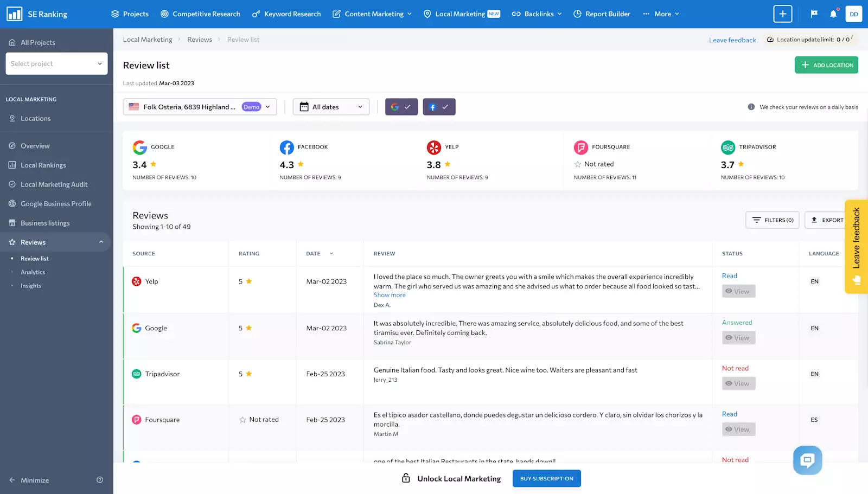Viewport: 868px width, 494px height.
Task: Click the info icon beside daily basis note
Action: pos(751,107)
